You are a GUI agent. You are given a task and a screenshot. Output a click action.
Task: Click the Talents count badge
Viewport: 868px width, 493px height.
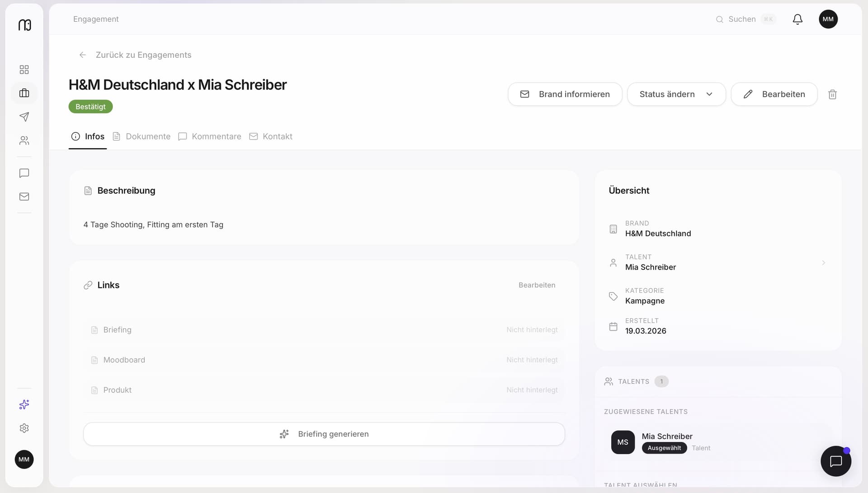[661, 381]
